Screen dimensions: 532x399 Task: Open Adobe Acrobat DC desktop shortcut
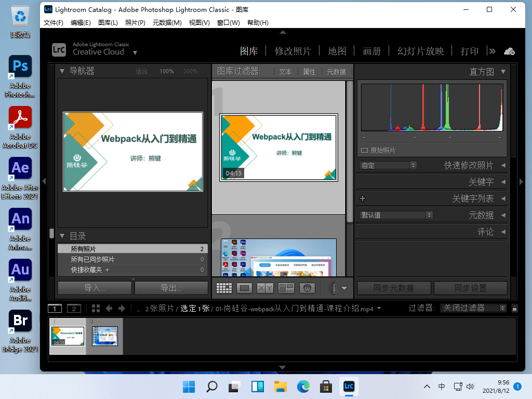pyautogui.click(x=20, y=127)
